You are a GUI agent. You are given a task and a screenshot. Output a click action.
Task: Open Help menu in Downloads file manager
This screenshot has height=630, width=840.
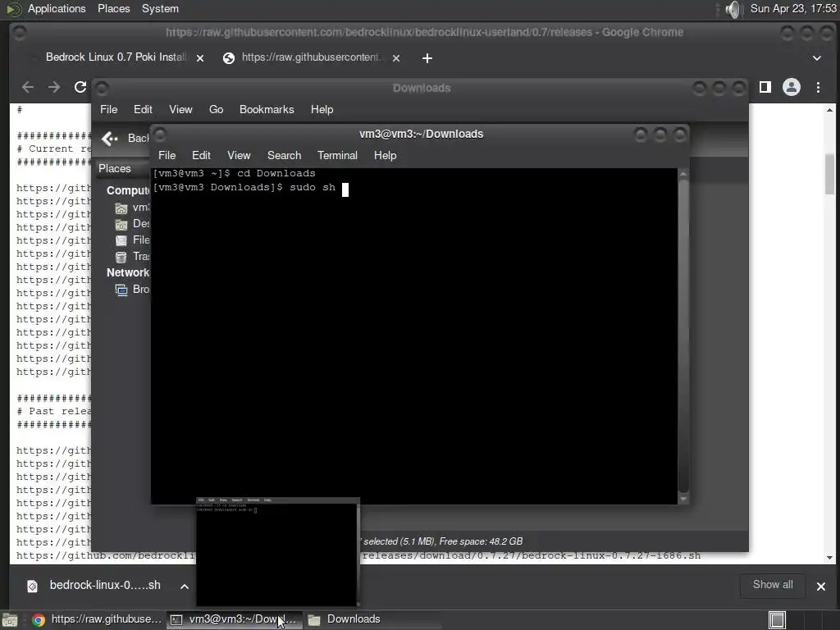[x=322, y=109]
